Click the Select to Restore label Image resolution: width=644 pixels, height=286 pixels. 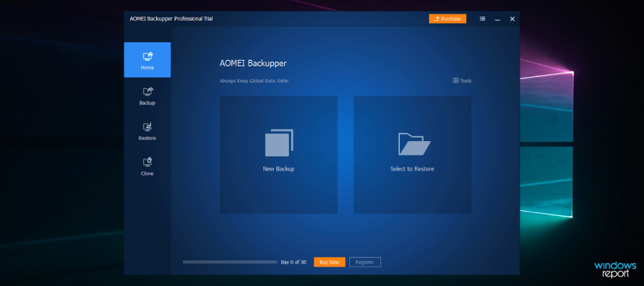(412, 169)
